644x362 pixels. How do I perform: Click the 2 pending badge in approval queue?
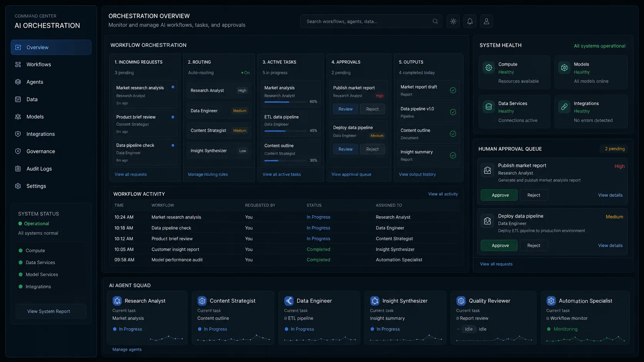tap(615, 149)
